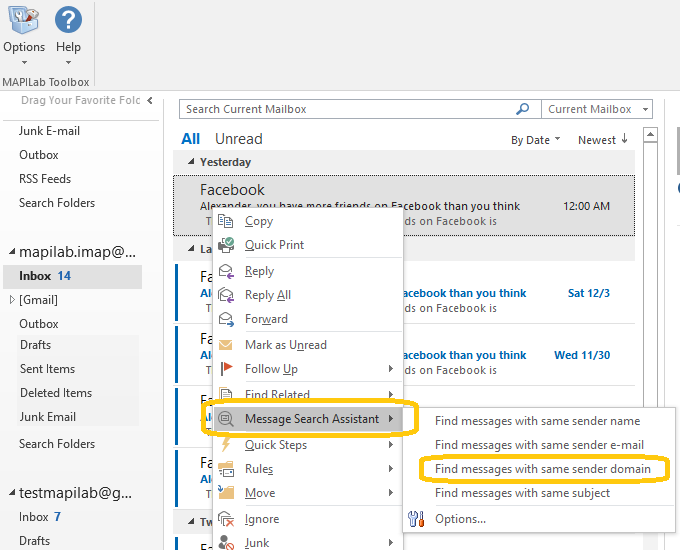Collapse the mapilab.imap account tree
The image size is (680, 550).
point(12,251)
